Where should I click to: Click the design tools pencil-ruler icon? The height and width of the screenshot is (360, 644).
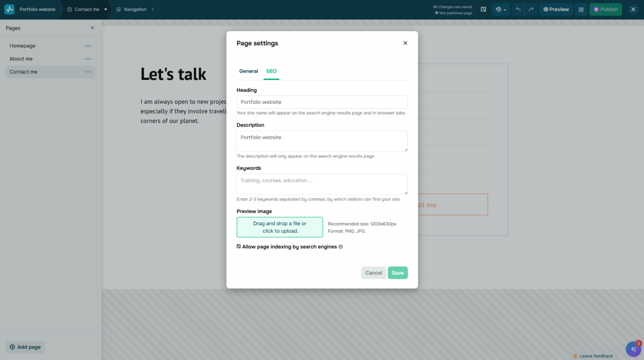point(581,9)
